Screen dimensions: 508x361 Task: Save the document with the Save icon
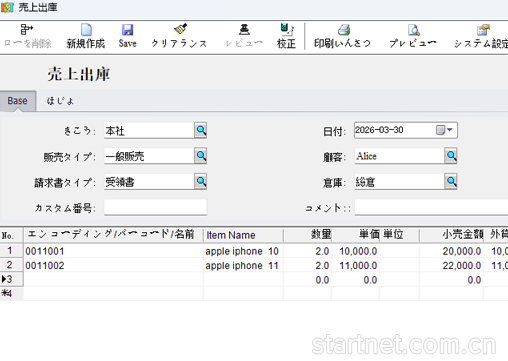coord(127,30)
